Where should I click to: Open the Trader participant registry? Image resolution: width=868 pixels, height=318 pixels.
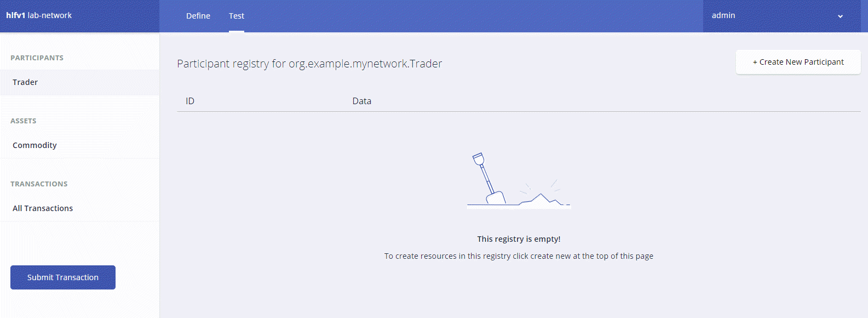tap(25, 82)
